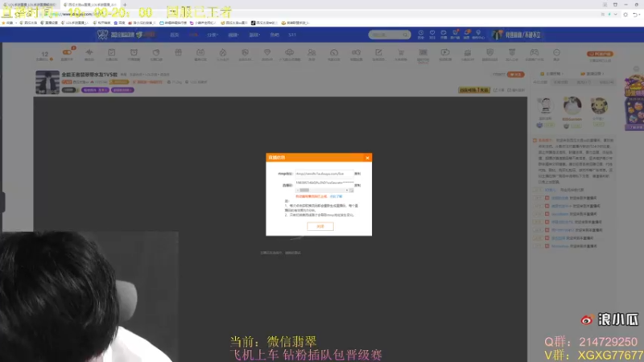Screen dimensions: 644x362
Task: Click the orange-outlined close button in dialog
Action: pos(320,226)
